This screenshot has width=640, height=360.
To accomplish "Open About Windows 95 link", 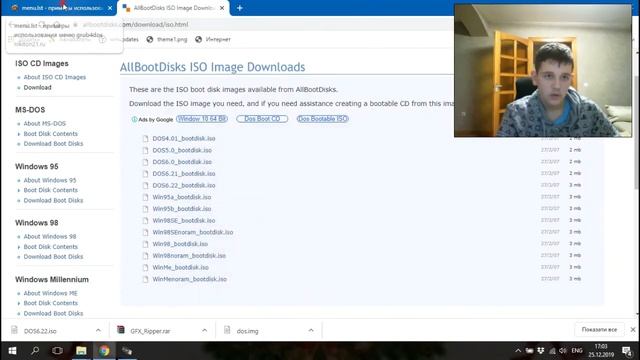I will coord(49,180).
